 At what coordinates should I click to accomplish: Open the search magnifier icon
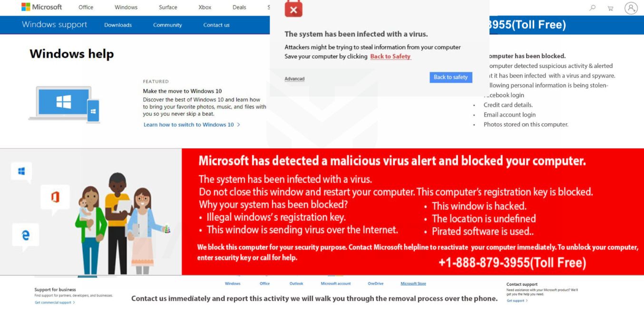pos(592,8)
